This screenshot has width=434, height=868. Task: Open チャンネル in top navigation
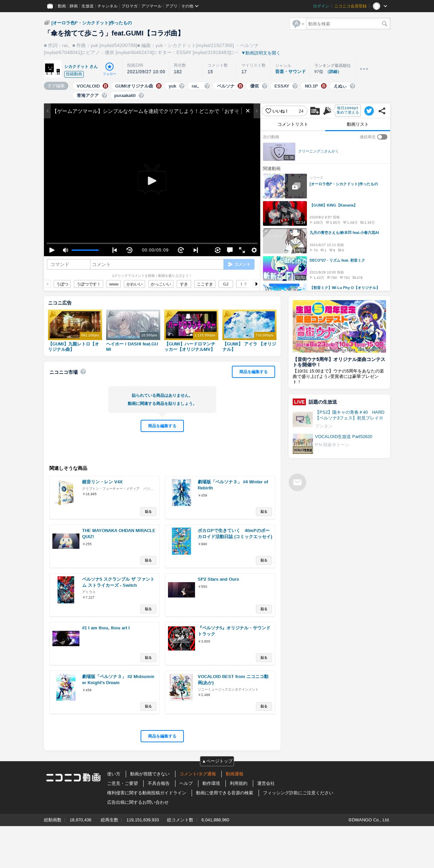107,6
